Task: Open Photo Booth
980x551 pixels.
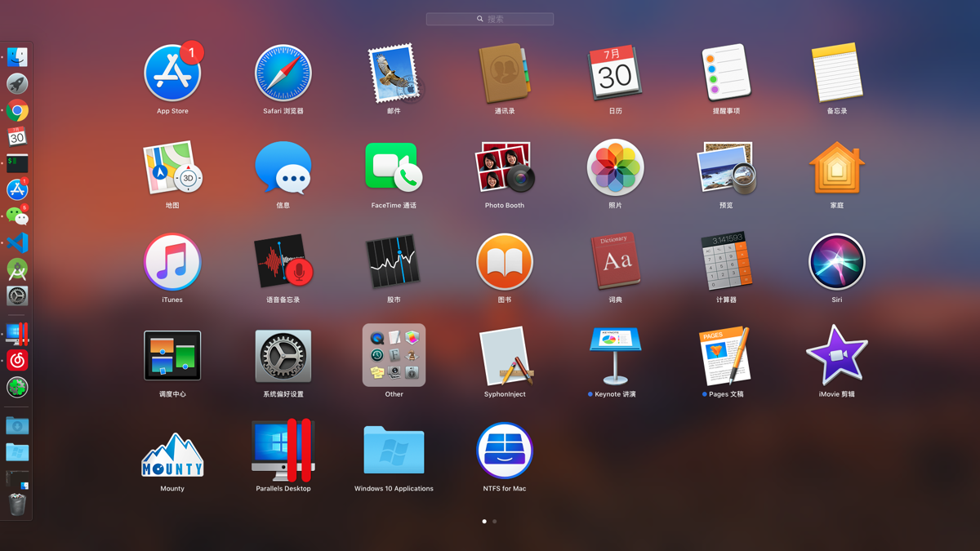Action: tap(505, 168)
